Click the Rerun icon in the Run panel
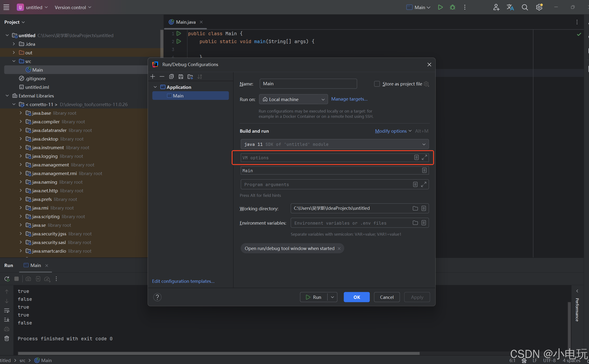 pyautogui.click(x=7, y=279)
